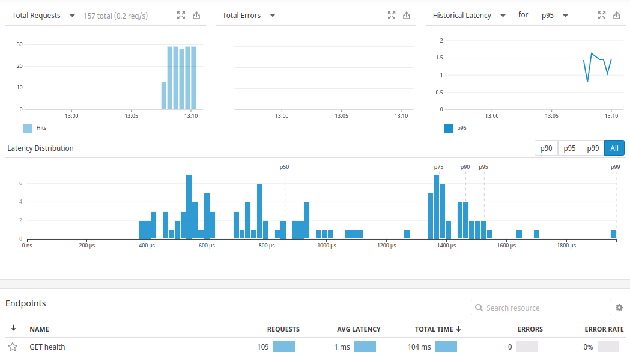Click the '157 total (0.2 req/s)' text
The width and height of the screenshot is (630, 364).
pos(116,16)
